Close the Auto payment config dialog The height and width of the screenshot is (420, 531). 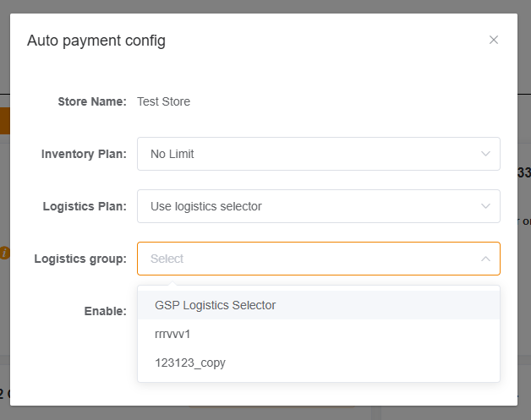pos(494,40)
